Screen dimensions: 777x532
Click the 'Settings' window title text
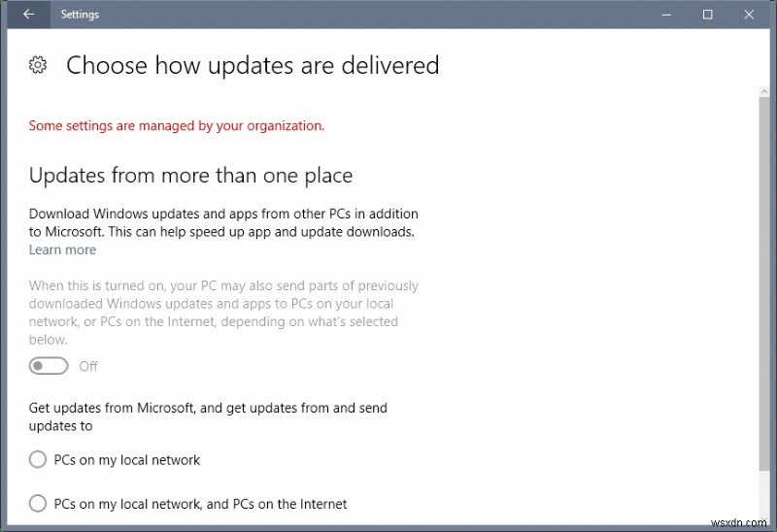(x=80, y=15)
